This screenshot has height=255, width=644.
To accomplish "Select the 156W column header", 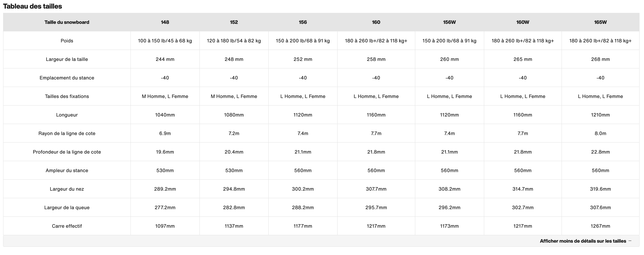I will [x=450, y=22].
